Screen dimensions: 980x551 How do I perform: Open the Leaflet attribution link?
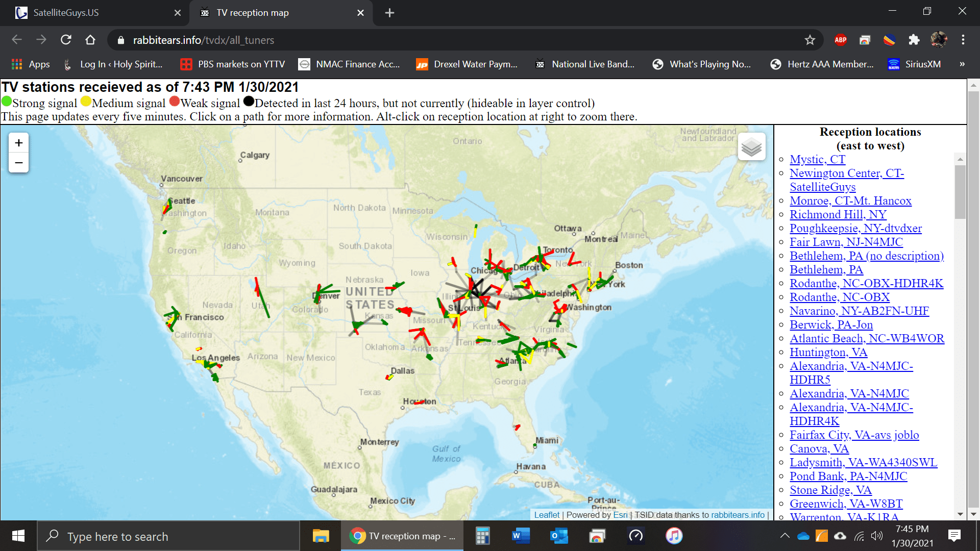click(x=547, y=515)
